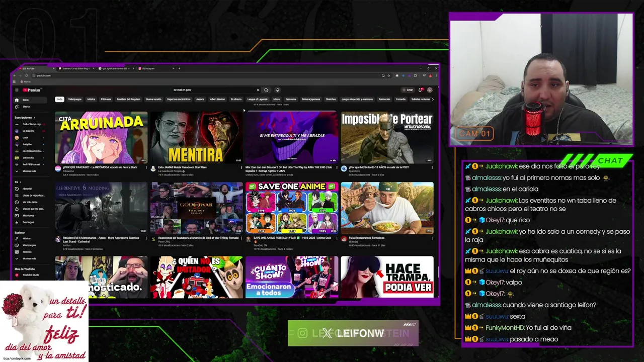
Task: Select the Todo filter chip
Action: pos(59,99)
